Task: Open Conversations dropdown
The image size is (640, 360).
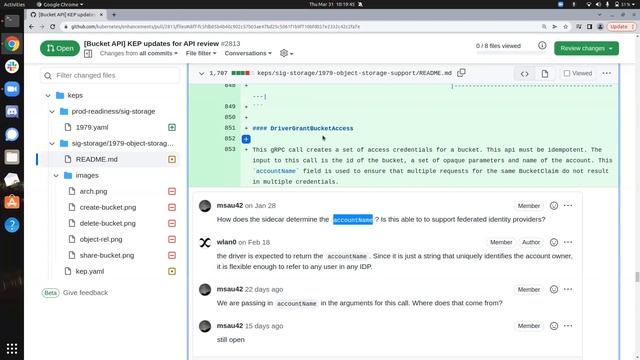Action: (x=248, y=53)
